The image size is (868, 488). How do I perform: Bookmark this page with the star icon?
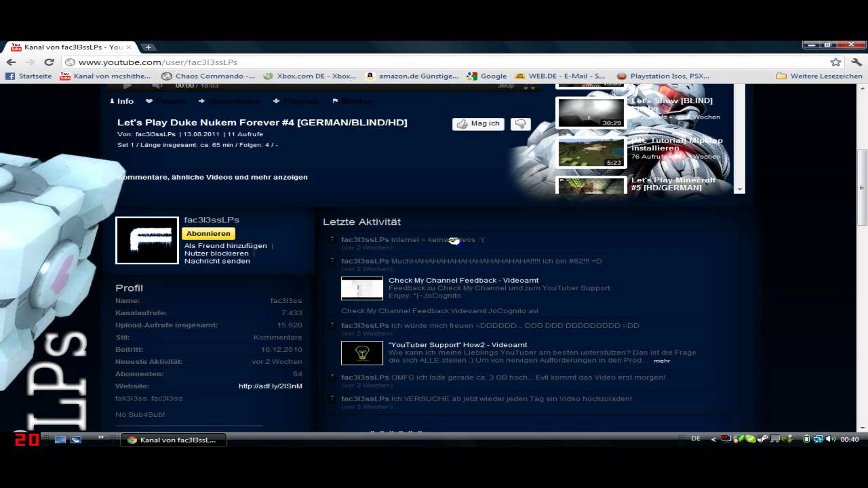tap(835, 62)
